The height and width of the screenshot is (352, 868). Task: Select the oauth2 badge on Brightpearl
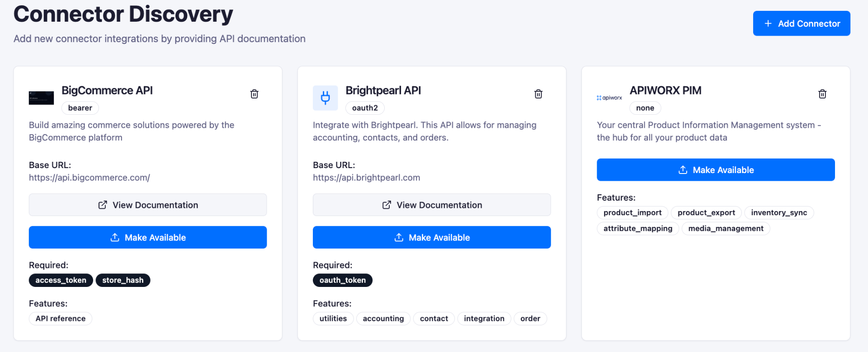pyautogui.click(x=364, y=108)
